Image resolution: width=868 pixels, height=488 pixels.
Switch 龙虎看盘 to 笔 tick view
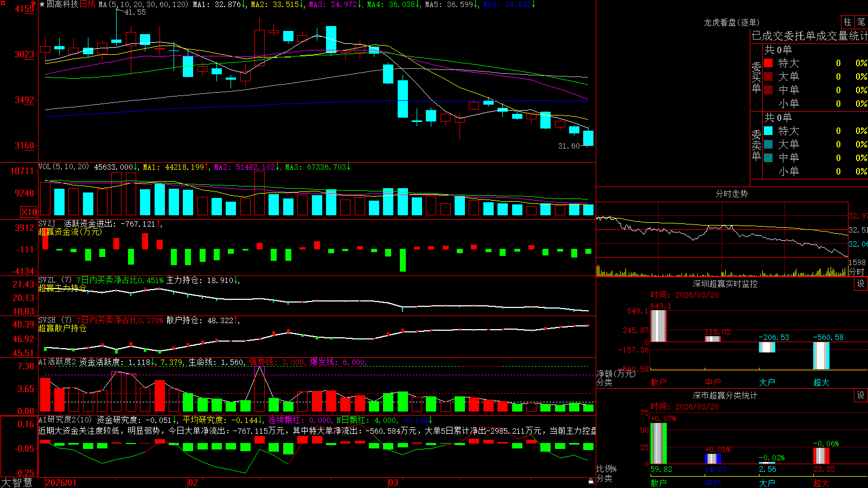(x=861, y=22)
